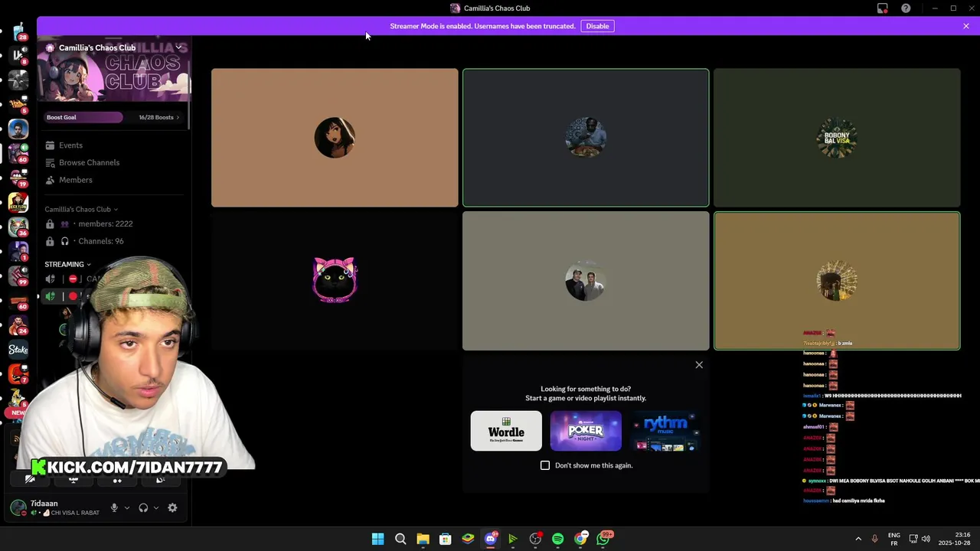
Task: Show hidden system tray icons
Action: tap(858, 539)
